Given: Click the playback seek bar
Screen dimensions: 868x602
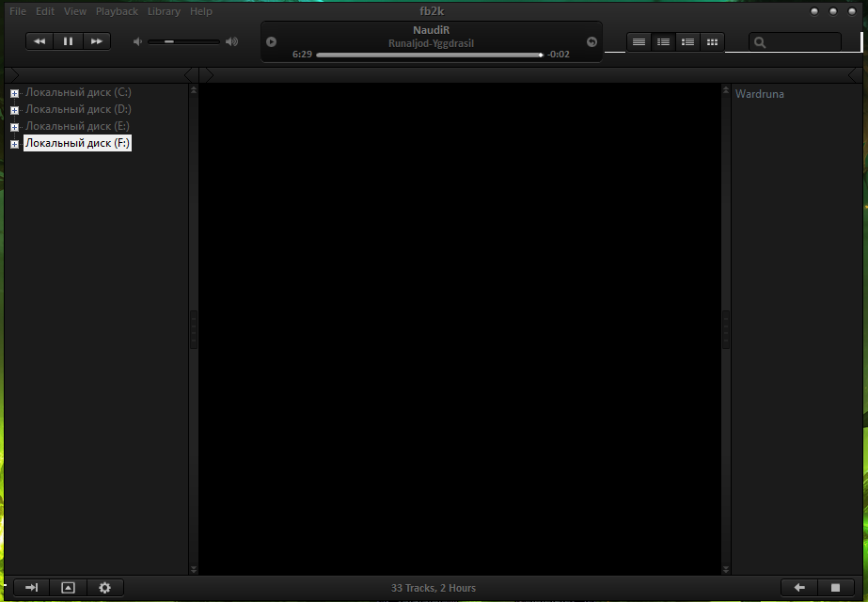Looking at the screenshot, I should pos(429,55).
